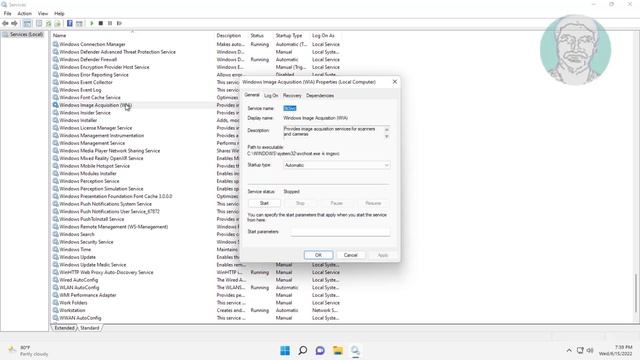The width and height of the screenshot is (640, 360).
Task: Click the gear icon beside Windows Update
Action: tap(56, 257)
